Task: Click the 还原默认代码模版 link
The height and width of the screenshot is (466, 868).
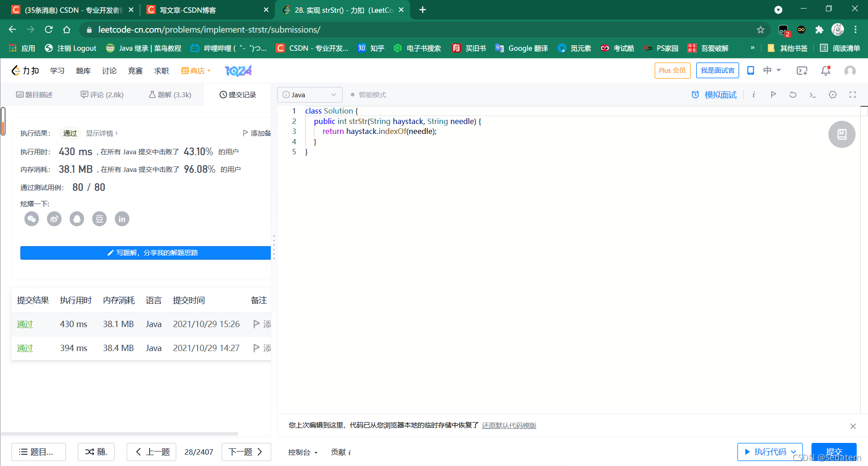Action: pyautogui.click(x=509, y=426)
